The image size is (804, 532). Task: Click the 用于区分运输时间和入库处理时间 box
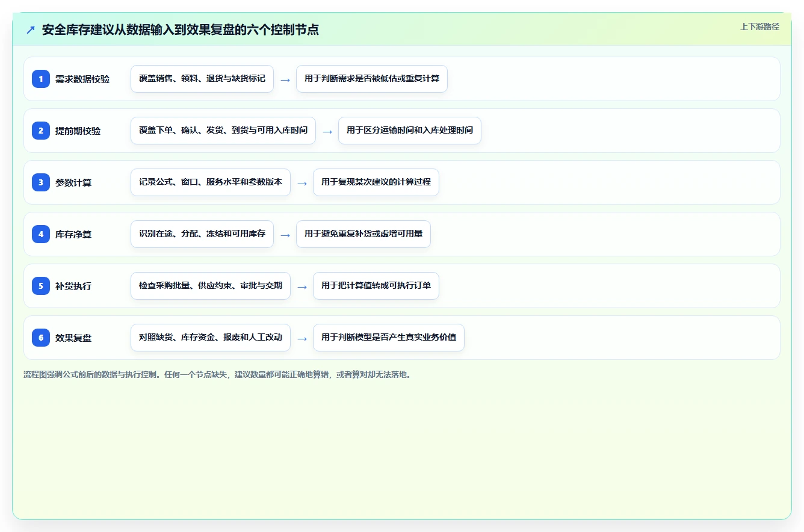pos(410,131)
